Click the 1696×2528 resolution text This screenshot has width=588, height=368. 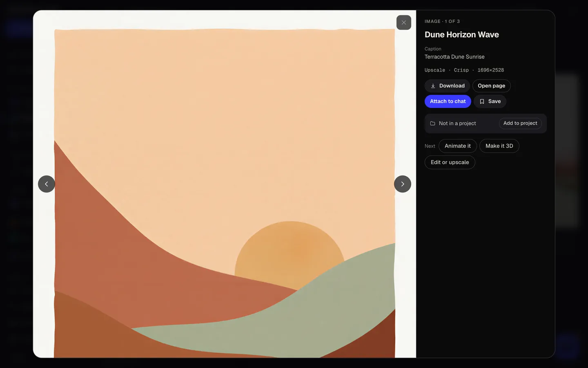tap(490, 70)
